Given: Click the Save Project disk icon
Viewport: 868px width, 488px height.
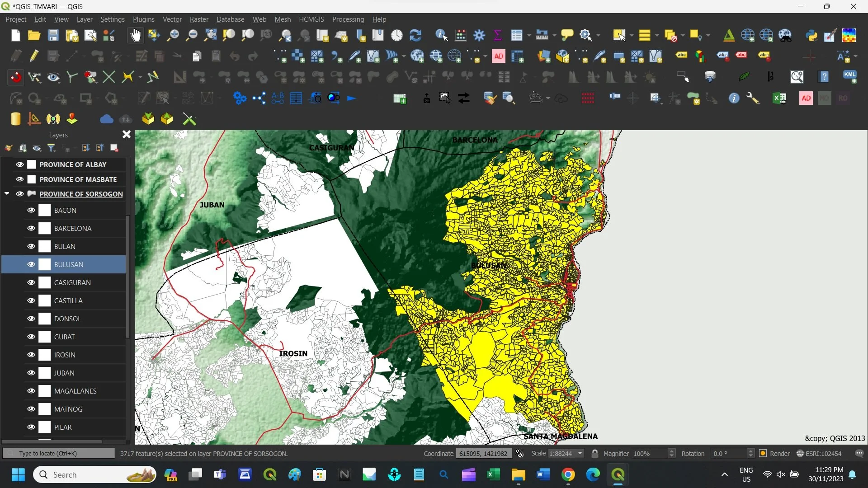Looking at the screenshot, I should 53,35.
